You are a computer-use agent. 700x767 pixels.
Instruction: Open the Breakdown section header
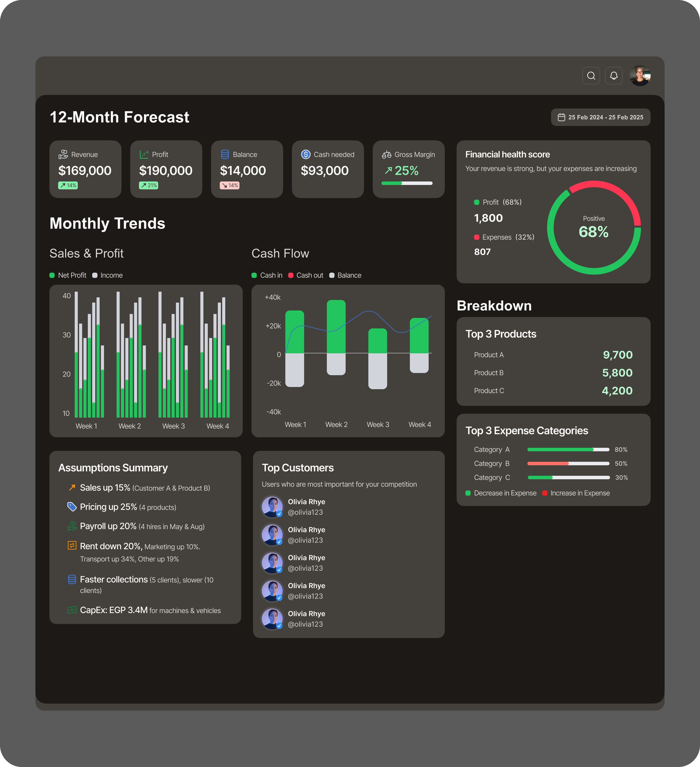494,305
